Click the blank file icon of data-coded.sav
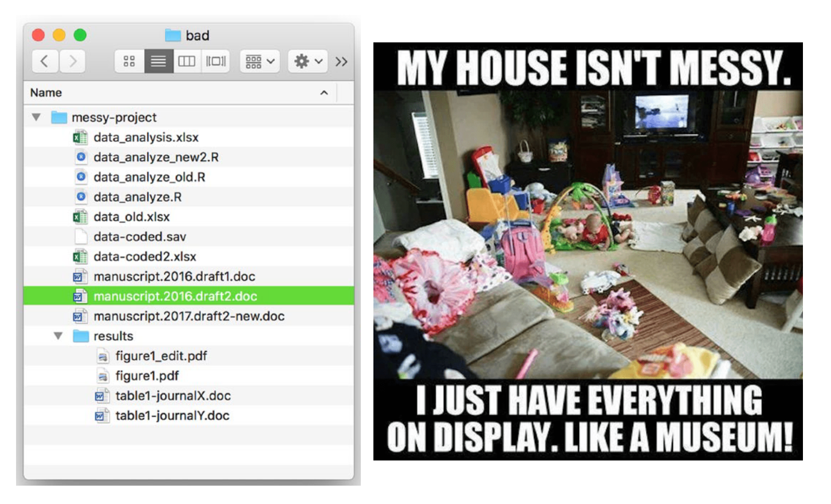This screenshot has height=504, width=831. [81, 237]
